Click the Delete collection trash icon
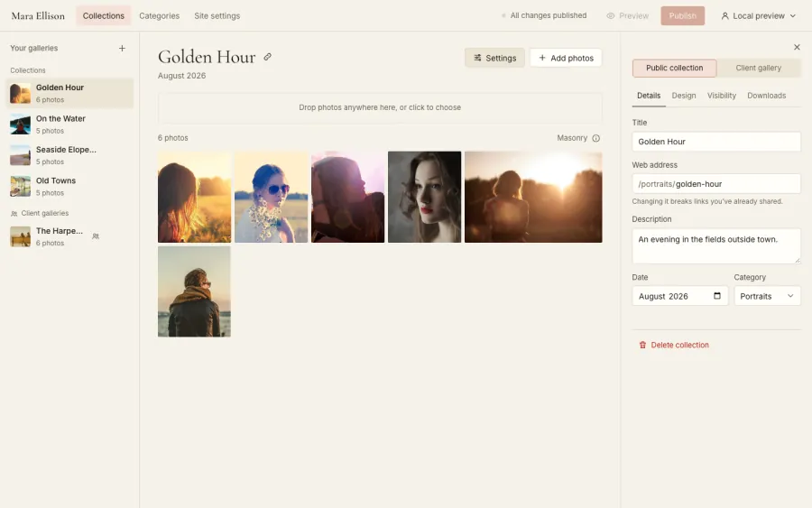The height and width of the screenshot is (508, 812). [642, 345]
